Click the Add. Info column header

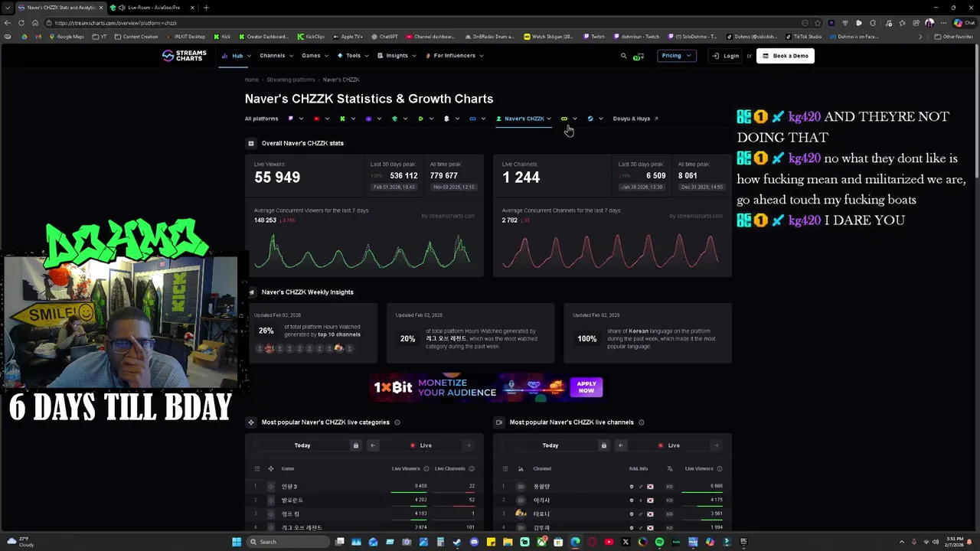639,468
